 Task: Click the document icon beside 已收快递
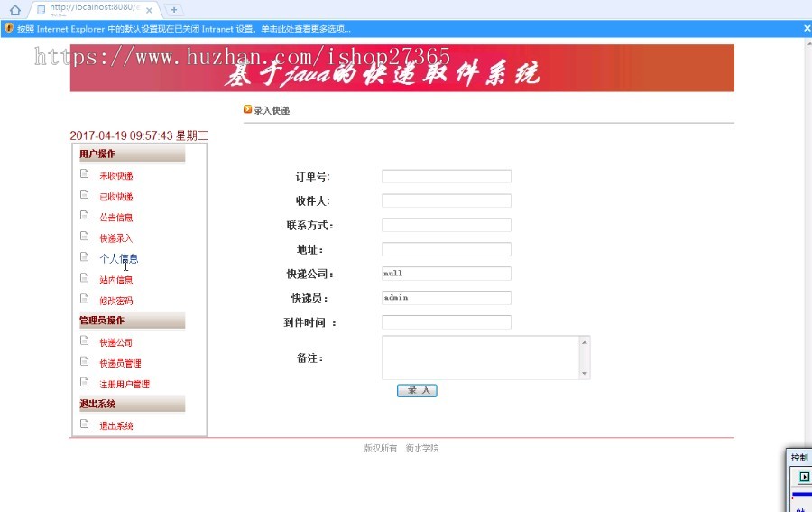coord(85,194)
